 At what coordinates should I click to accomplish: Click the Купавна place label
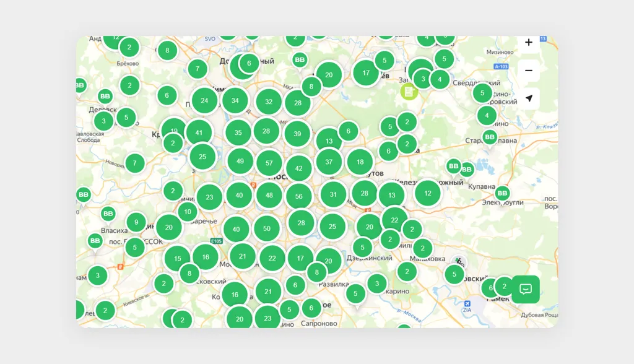[482, 186]
